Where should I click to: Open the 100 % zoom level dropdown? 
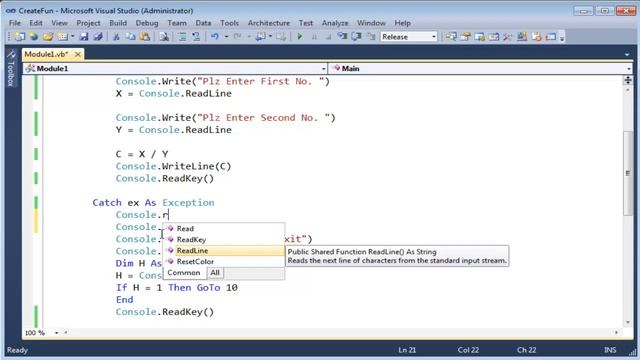56,333
